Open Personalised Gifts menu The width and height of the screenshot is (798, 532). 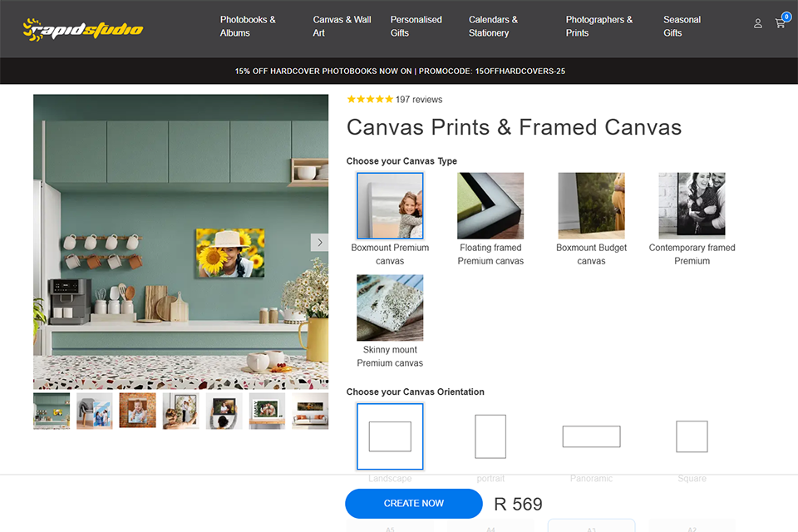click(416, 26)
